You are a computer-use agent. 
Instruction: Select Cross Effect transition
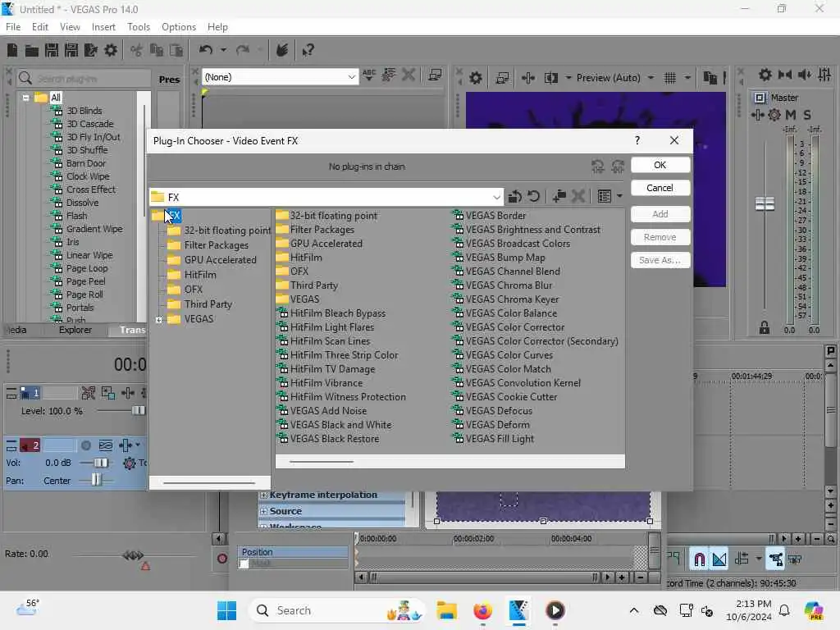[84, 189]
